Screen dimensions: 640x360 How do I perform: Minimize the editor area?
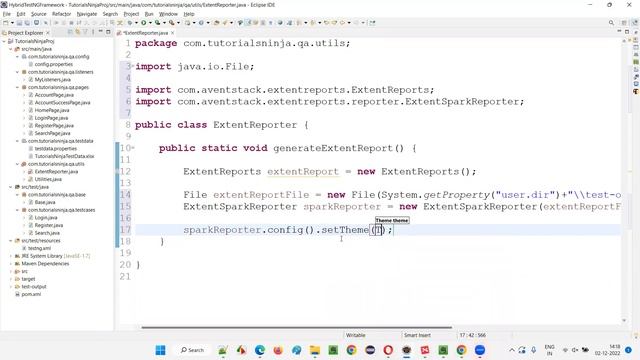click(x=619, y=31)
